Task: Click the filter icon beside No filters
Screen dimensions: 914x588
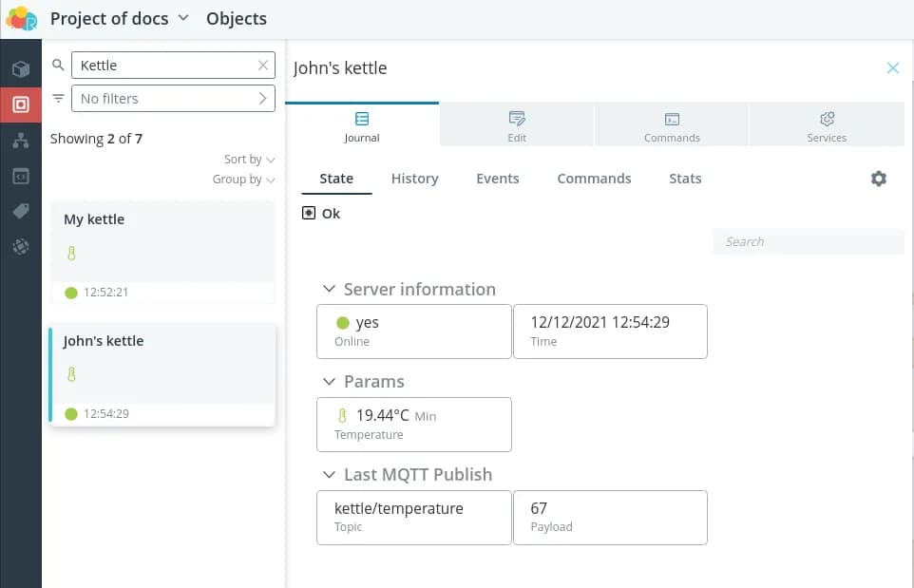Action: pyautogui.click(x=58, y=99)
